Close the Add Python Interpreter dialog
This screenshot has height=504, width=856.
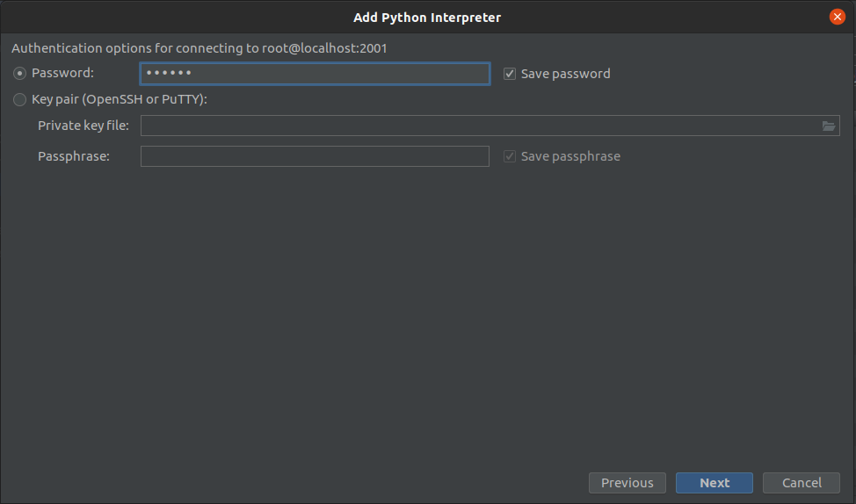click(837, 17)
